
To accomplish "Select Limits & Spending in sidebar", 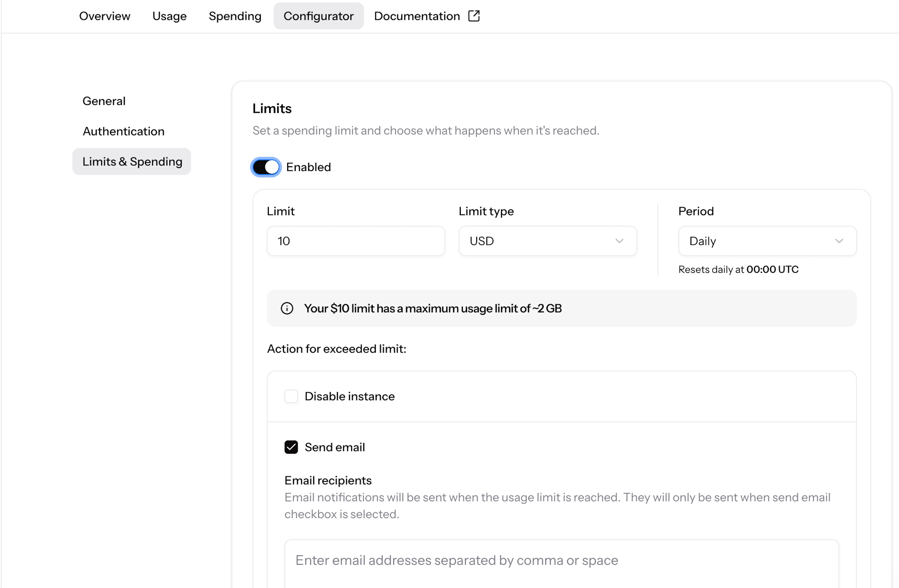I will (x=132, y=161).
